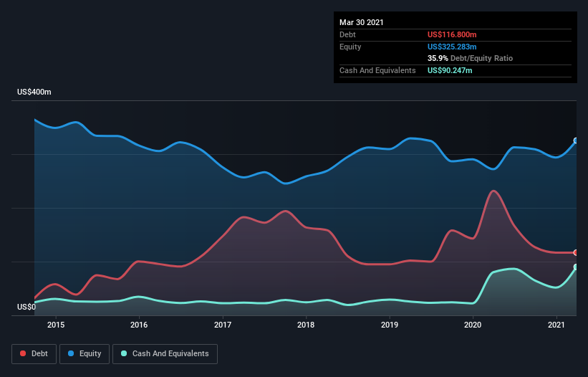Image resolution: width=588 pixels, height=377 pixels.
Task: Select the Cash endpoint marker on chart
Action: point(576,267)
